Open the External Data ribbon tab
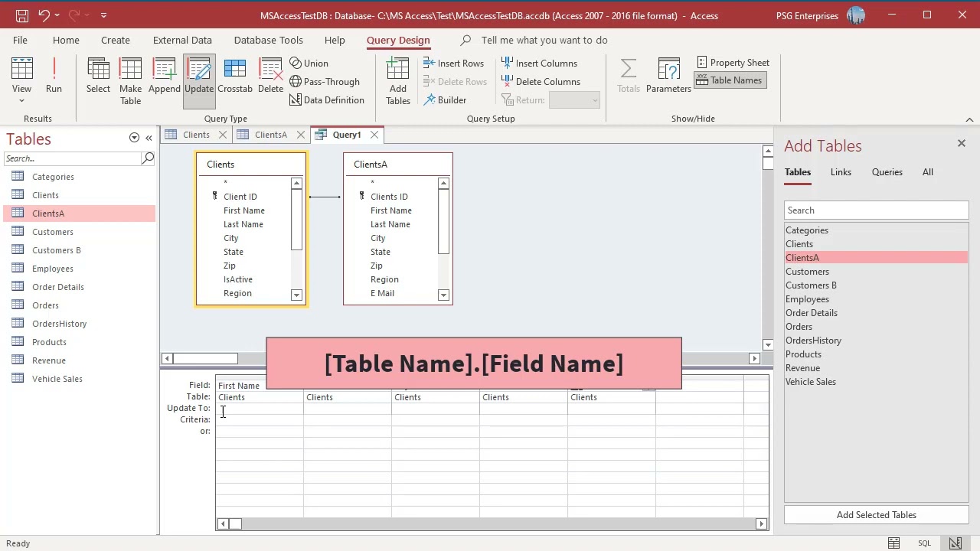The image size is (980, 551). (x=182, y=40)
